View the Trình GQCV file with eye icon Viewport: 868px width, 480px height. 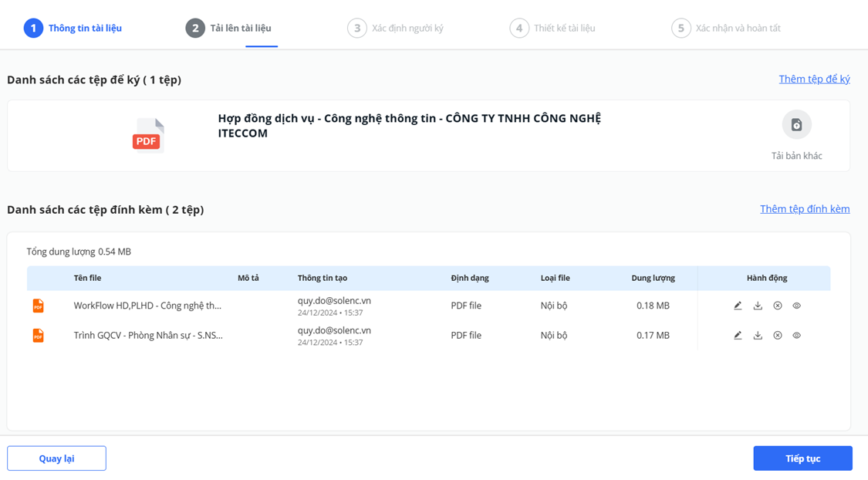(x=797, y=336)
